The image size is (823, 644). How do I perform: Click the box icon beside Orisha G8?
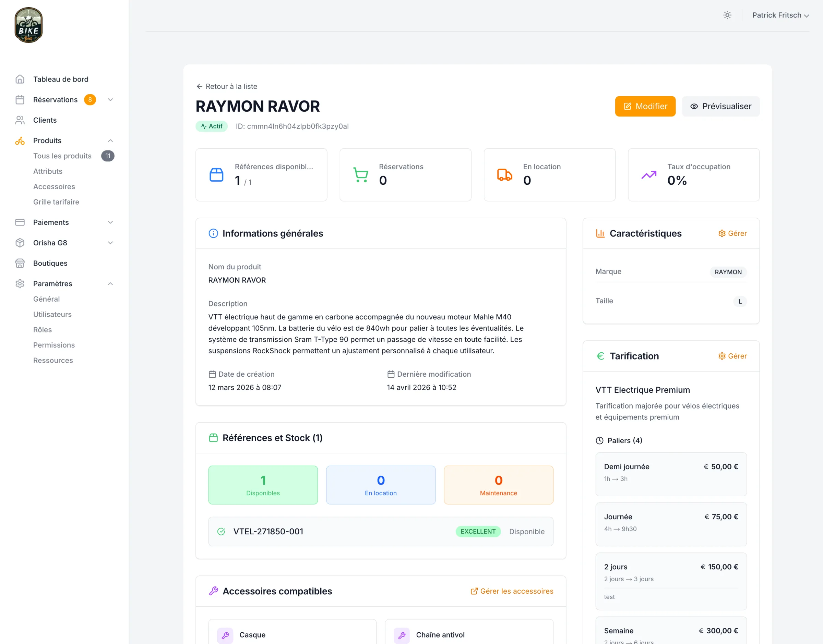(x=20, y=243)
